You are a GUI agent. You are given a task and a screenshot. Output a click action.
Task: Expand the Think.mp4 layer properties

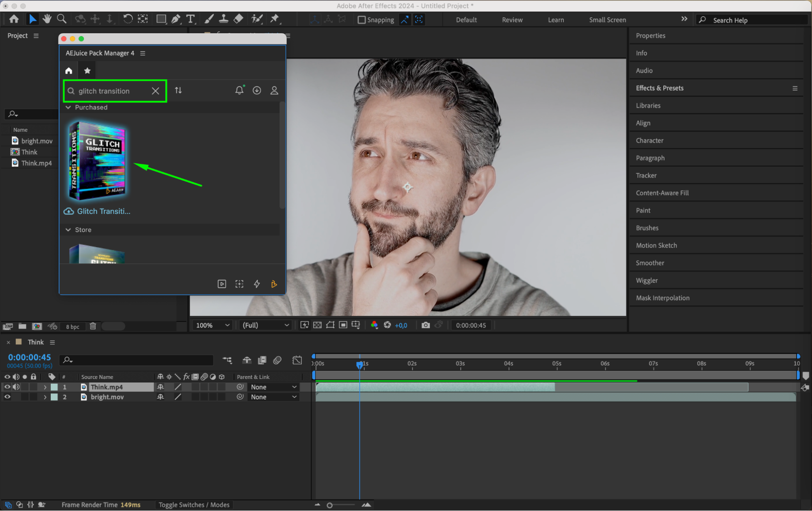pos(45,387)
